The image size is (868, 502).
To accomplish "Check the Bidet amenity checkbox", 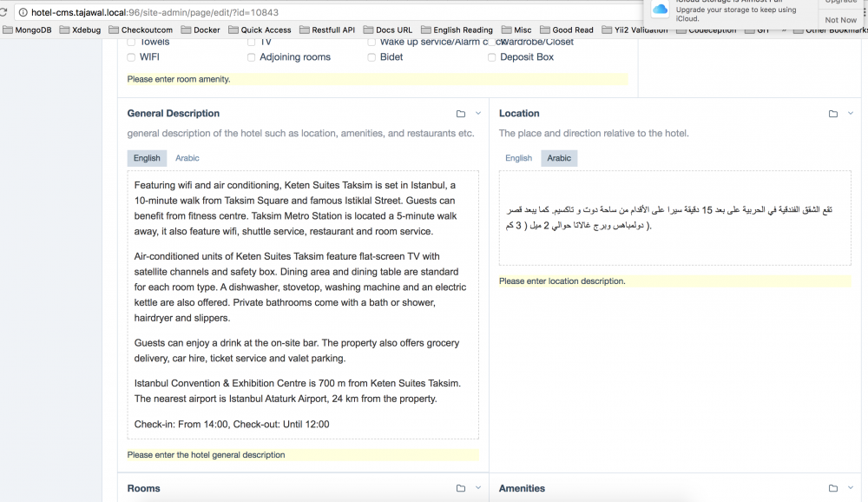I will point(372,57).
